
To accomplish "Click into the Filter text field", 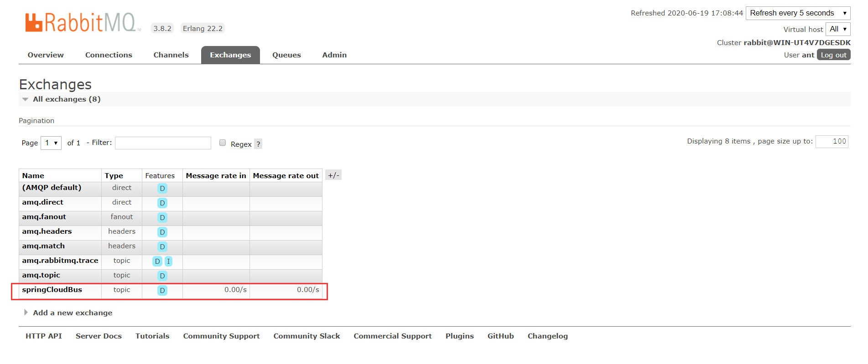I will click(x=163, y=143).
